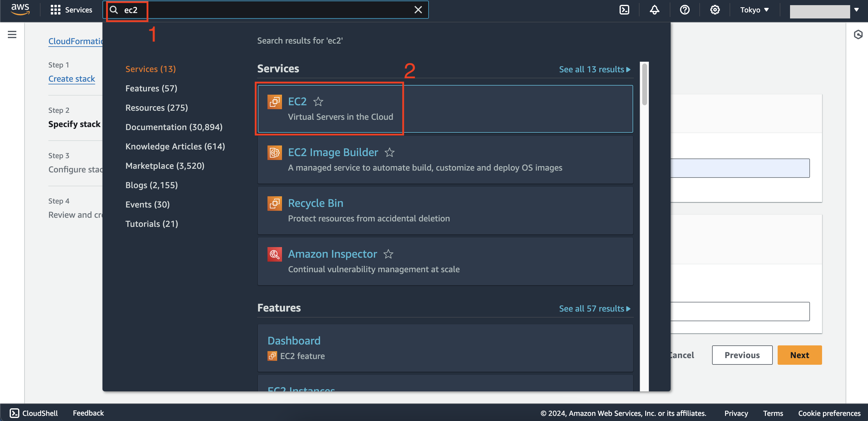868x421 pixels.
Task: Click the white parameter input field
Action: coord(740,312)
